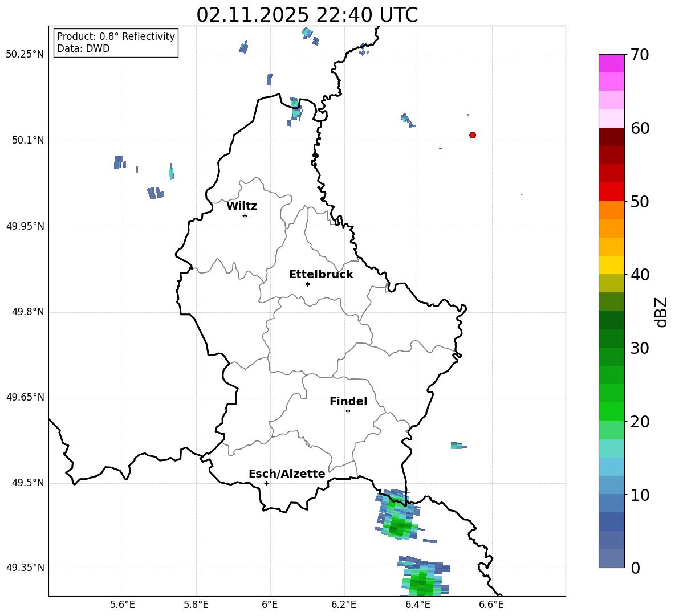Click the dark red colorbar segment below 60
The height and width of the screenshot is (616, 675).
tap(611, 137)
